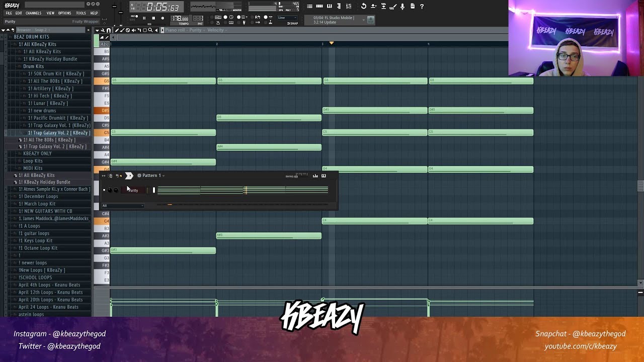Open the browser options down-arrow menu
The height and width of the screenshot is (362, 644).
pyautogui.click(x=3, y=30)
